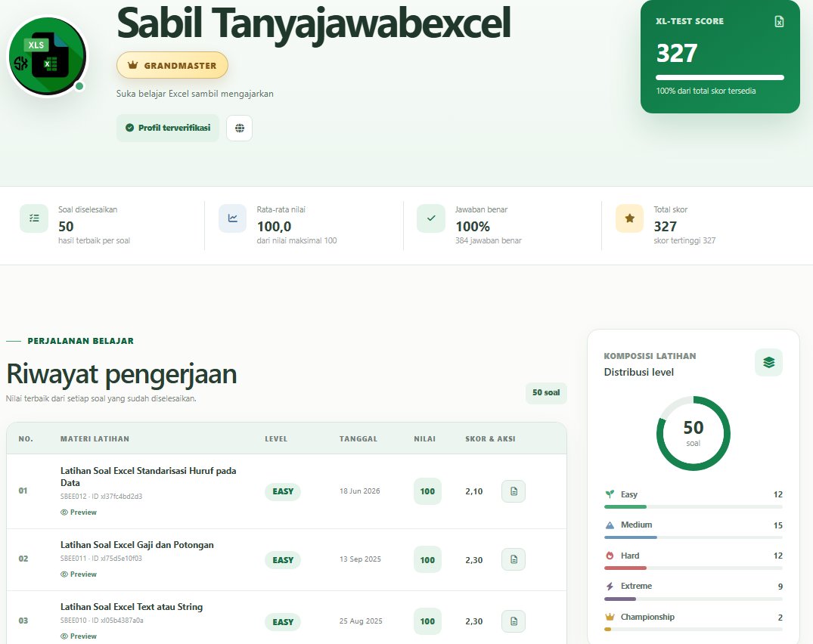The width and height of the screenshot is (813, 644).
Task: Click the sprout icon next to Easy
Action: pyautogui.click(x=610, y=494)
